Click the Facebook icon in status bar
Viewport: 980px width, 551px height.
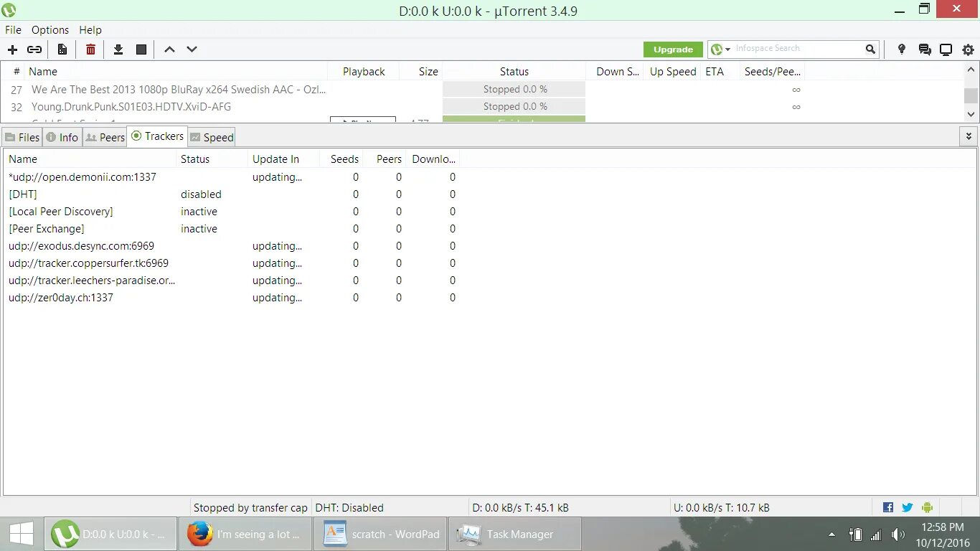click(888, 507)
